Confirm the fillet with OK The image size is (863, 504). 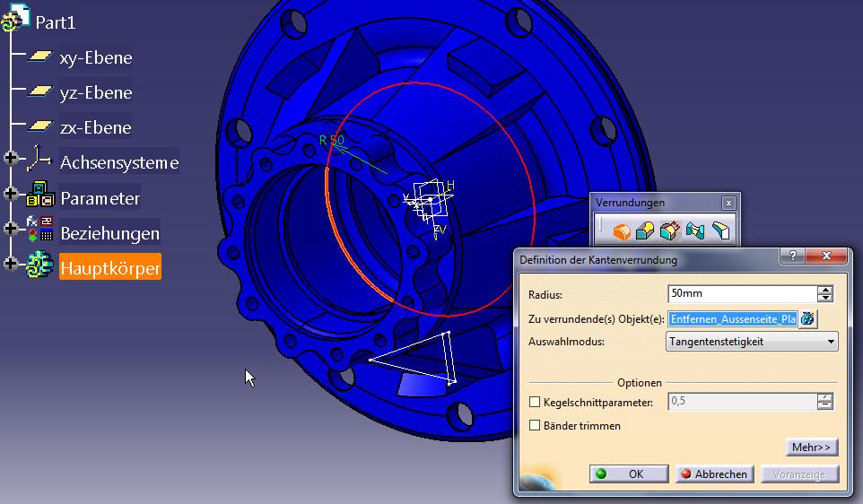click(629, 474)
